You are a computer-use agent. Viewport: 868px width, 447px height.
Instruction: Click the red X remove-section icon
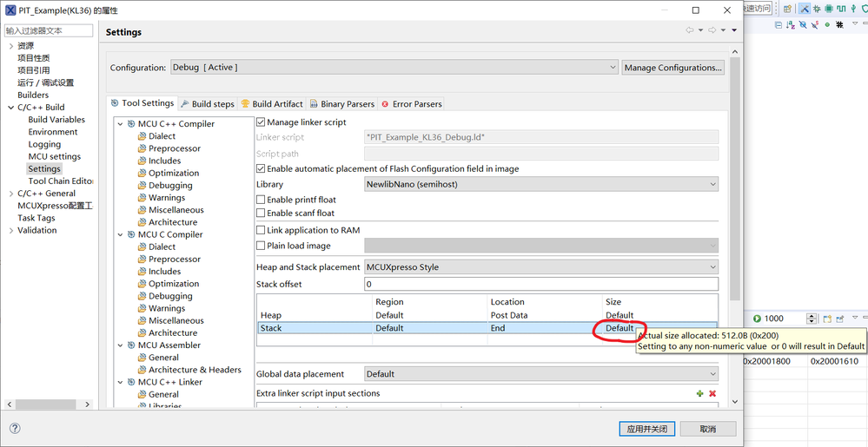tap(712, 394)
